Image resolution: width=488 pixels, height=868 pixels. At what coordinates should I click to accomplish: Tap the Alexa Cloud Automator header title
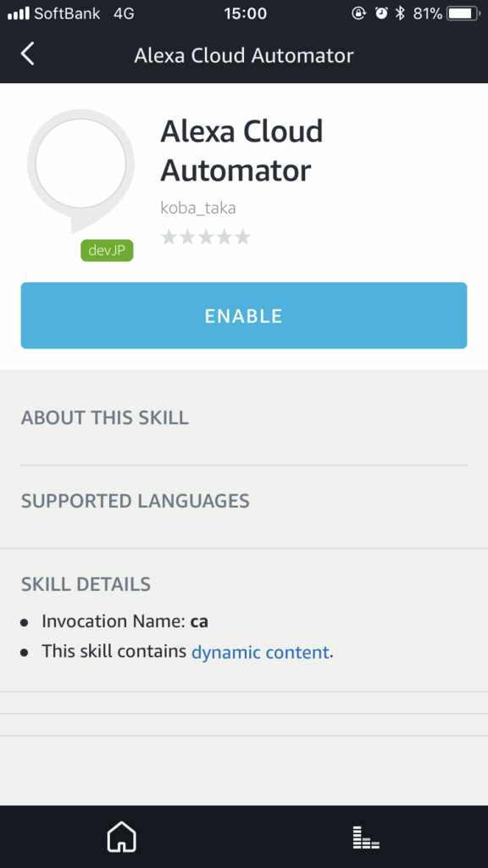click(x=244, y=55)
